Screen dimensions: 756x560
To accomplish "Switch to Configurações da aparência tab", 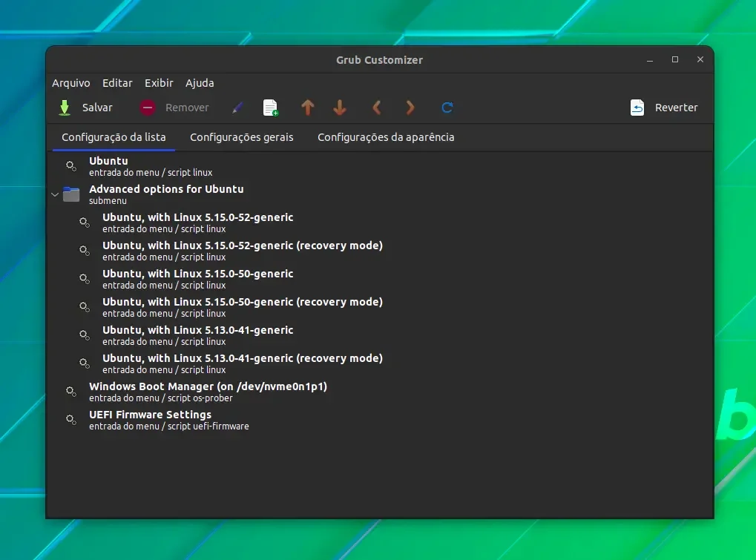I will pos(386,137).
